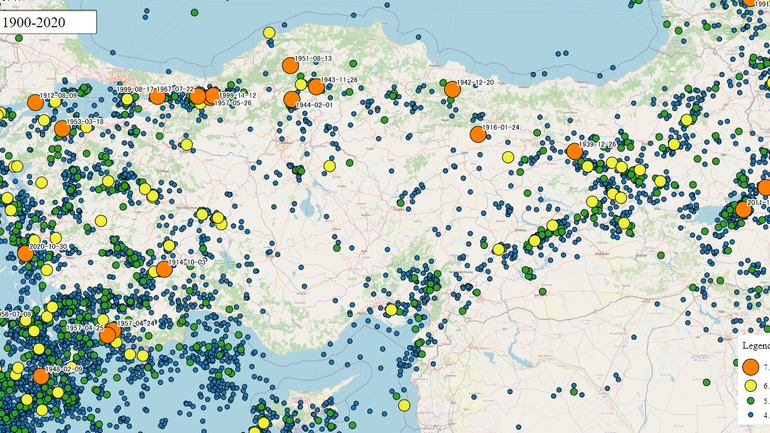Select the orange 1944-02-01 earthquake marker

(292, 99)
